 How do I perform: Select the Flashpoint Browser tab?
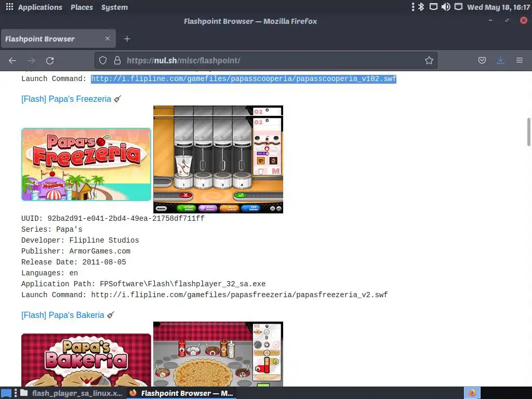pyautogui.click(x=58, y=38)
